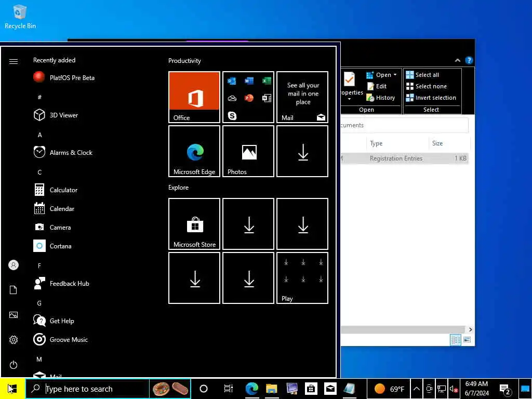532x399 pixels.
Task: Select the Registration Entries file row
Action: click(404, 158)
